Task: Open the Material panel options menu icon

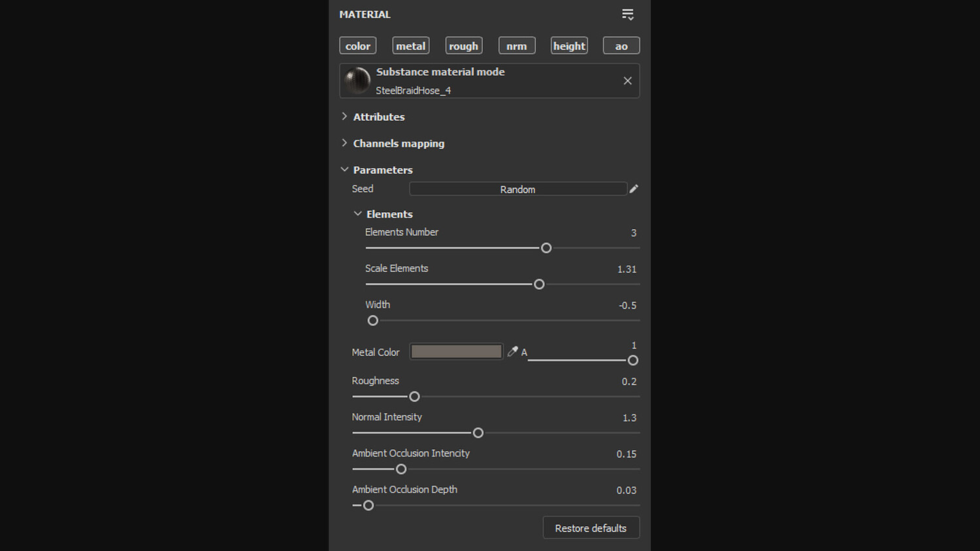Action: 628,14
